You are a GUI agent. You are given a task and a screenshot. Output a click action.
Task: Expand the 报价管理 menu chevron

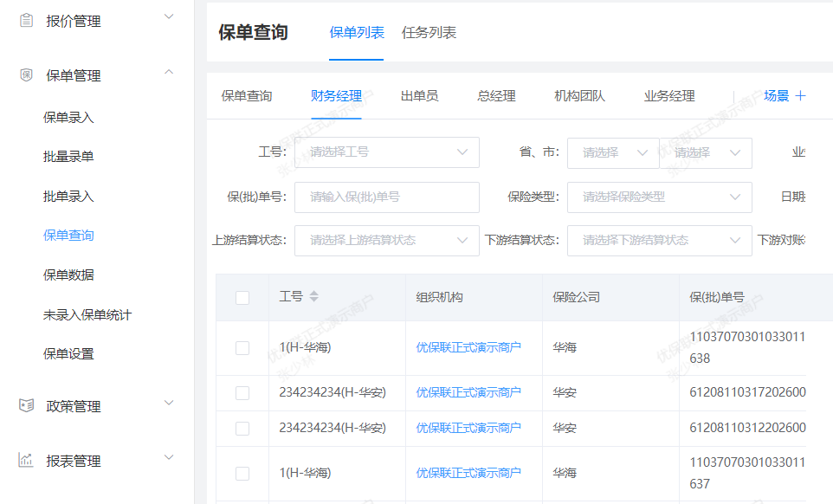pyautogui.click(x=169, y=17)
